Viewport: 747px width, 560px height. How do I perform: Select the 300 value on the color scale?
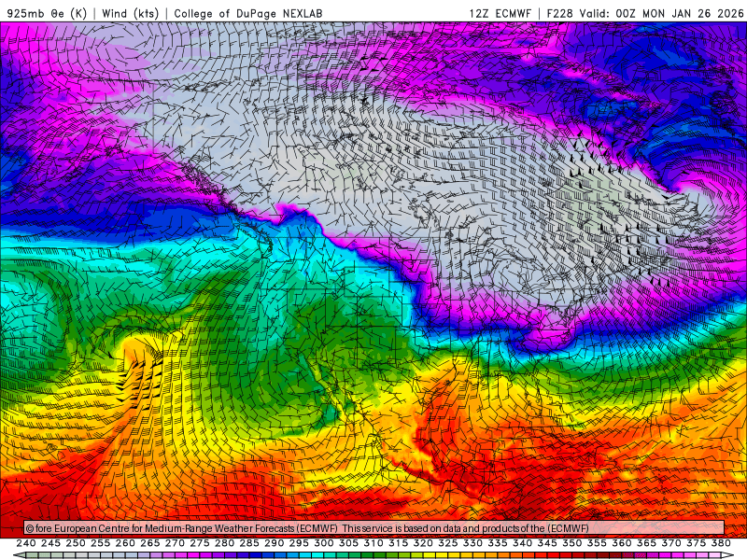coord(323,543)
